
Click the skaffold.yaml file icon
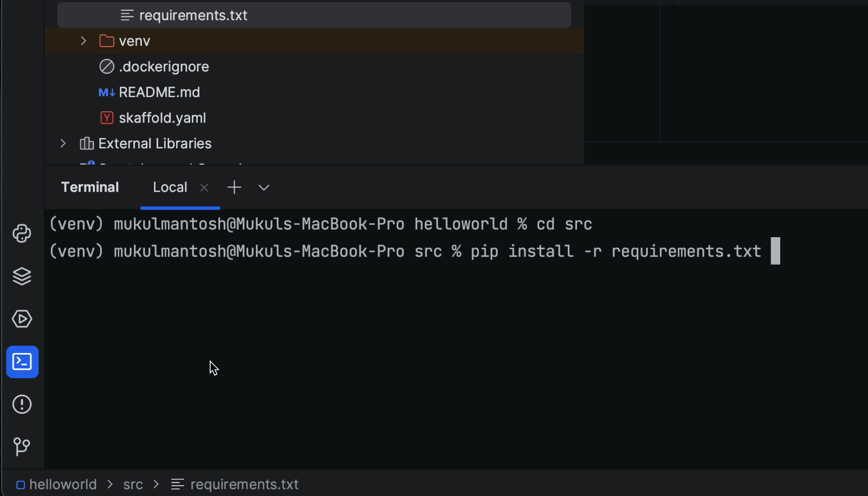coord(107,118)
